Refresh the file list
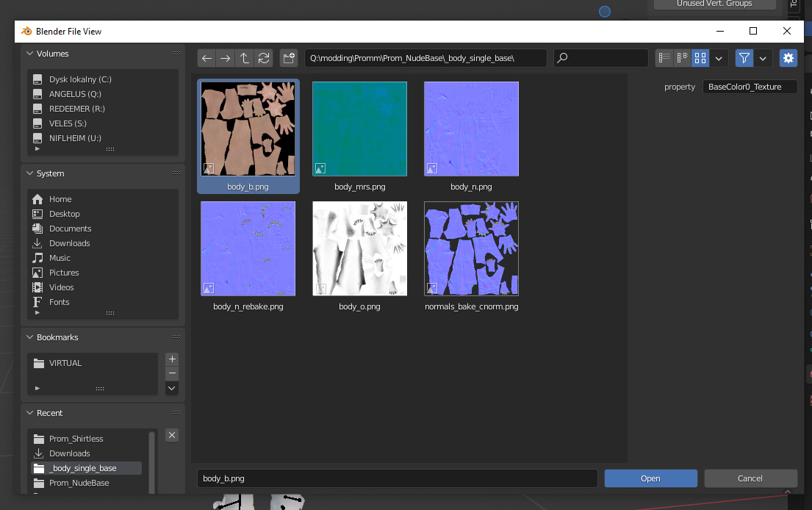 (263, 58)
